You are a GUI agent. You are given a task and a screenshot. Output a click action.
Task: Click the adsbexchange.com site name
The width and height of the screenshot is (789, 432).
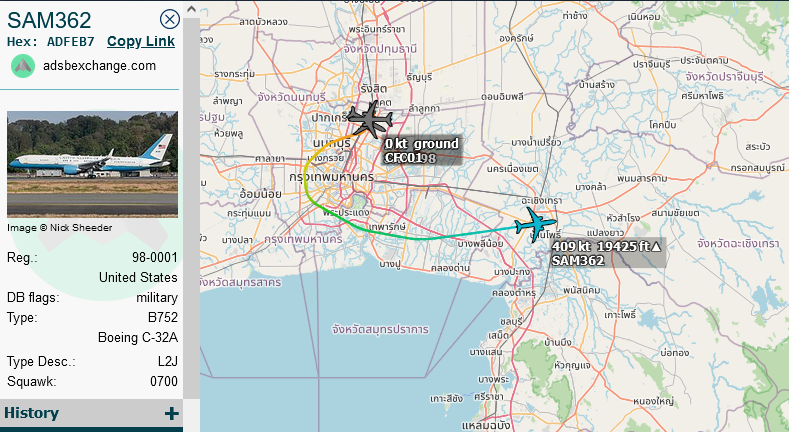[99, 66]
